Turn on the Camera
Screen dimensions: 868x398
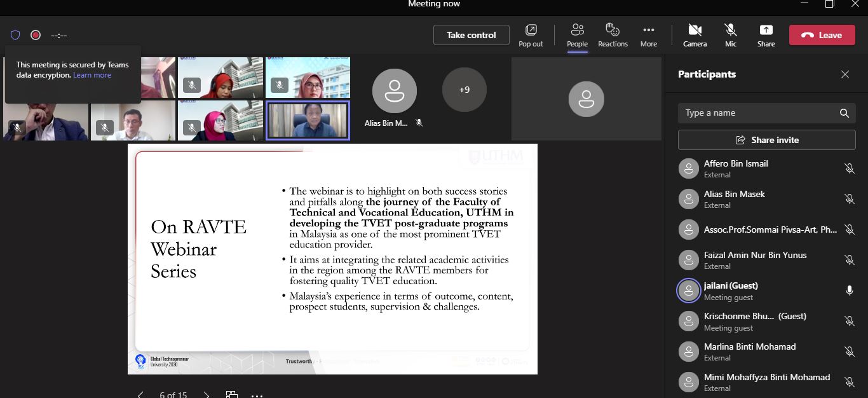pyautogui.click(x=695, y=36)
